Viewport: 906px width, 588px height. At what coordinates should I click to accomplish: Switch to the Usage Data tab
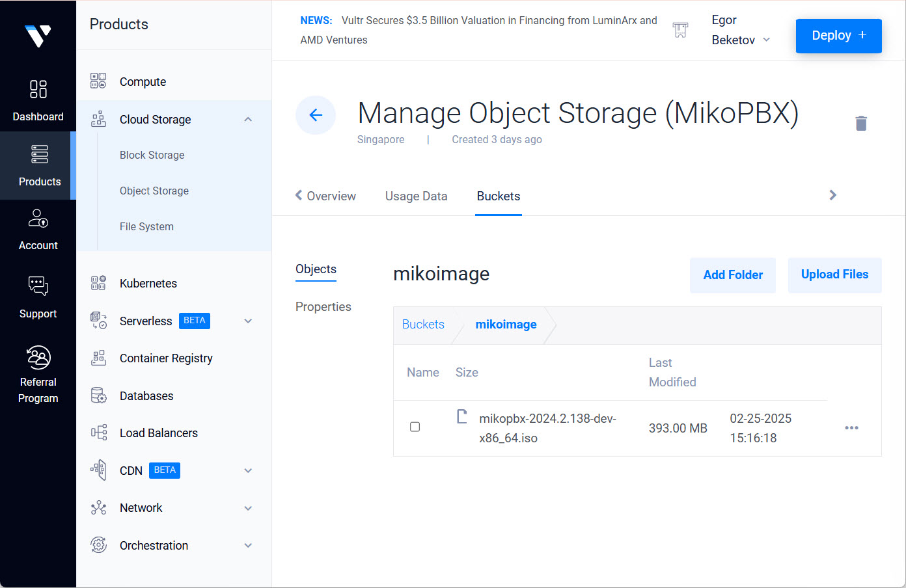pyautogui.click(x=416, y=196)
